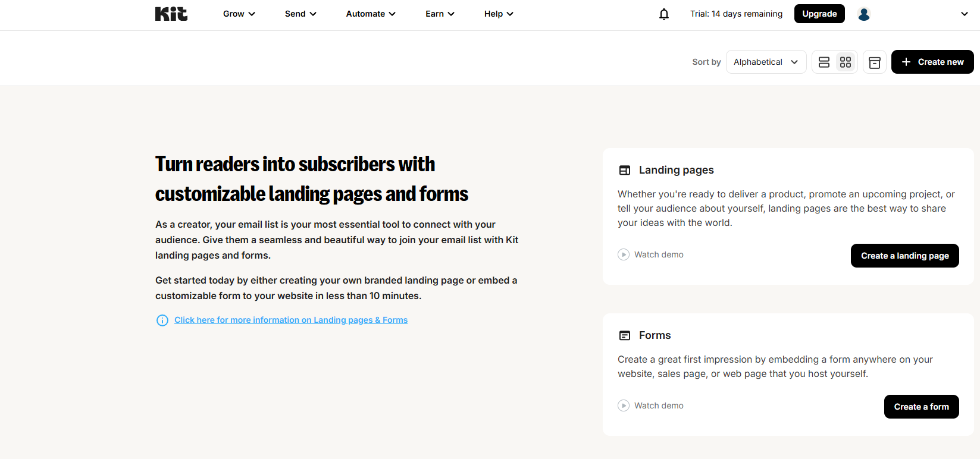Click the Sort by label

point(706,62)
